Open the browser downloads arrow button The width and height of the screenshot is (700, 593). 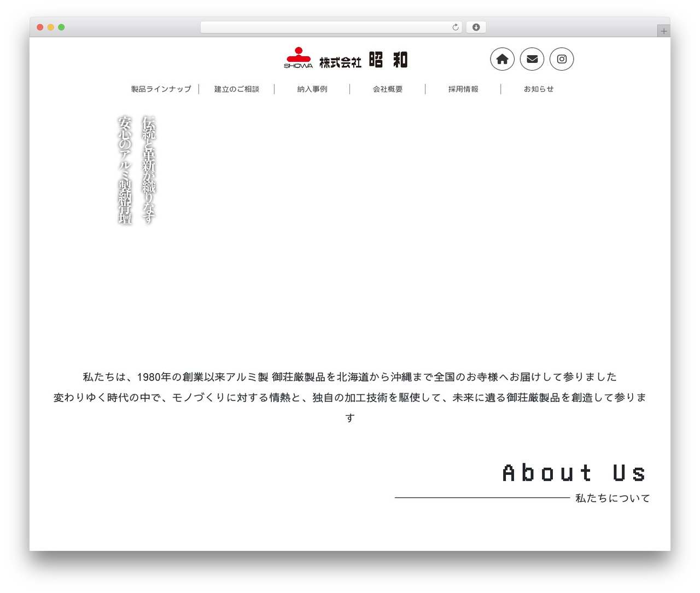click(x=476, y=27)
